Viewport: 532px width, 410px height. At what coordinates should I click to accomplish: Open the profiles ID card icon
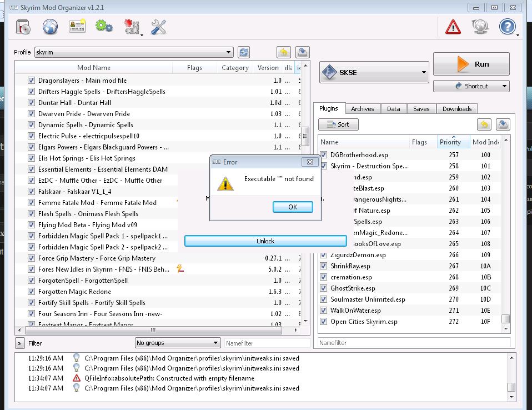point(77,27)
